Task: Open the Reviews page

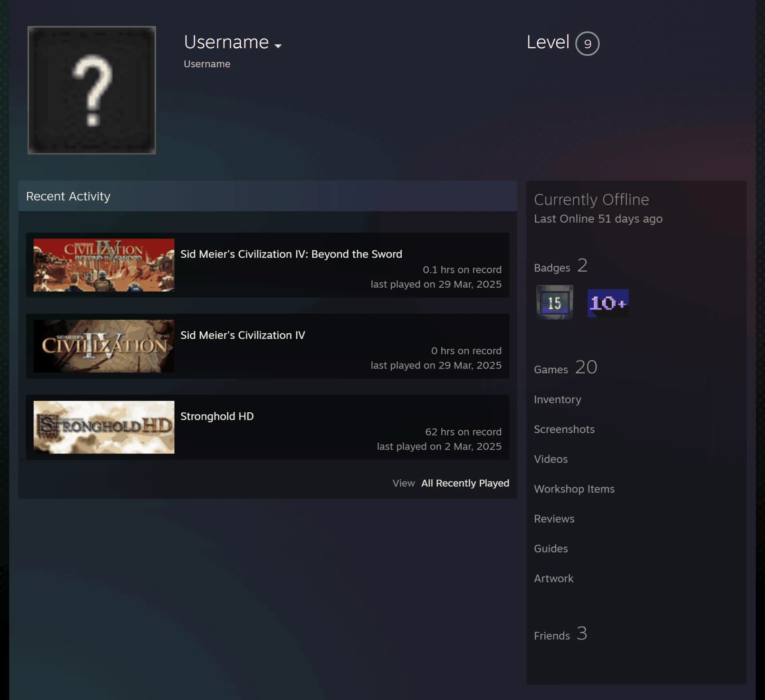Action: [x=554, y=519]
